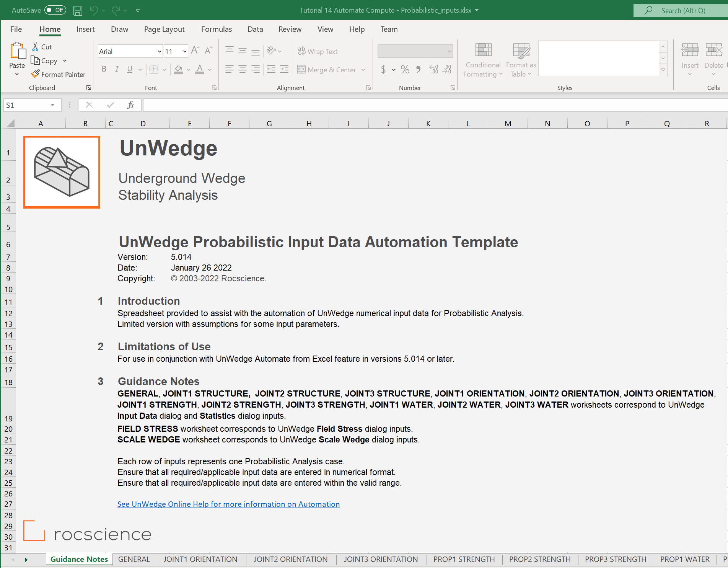
Task: Switch to the View tab
Action: pyautogui.click(x=325, y=29)
